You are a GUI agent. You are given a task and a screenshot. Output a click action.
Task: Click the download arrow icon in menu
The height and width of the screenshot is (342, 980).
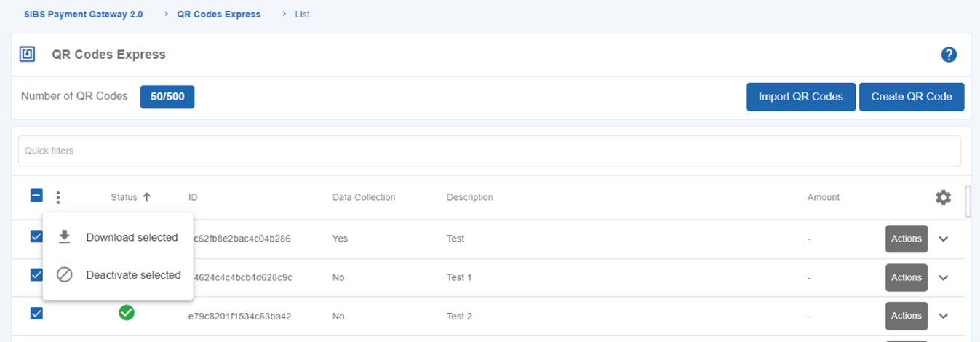[x=65, y=237]
